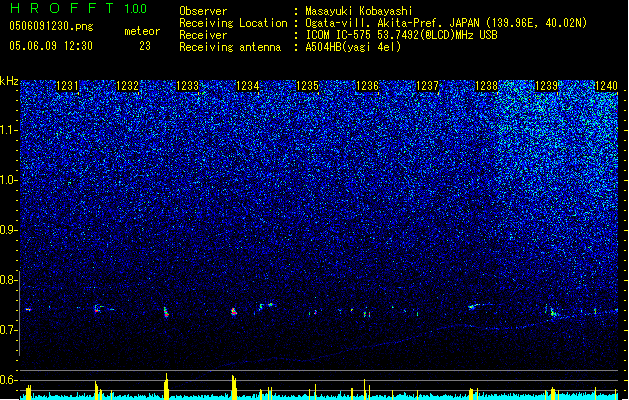Click the 1235 time marker

pos(307,86)
